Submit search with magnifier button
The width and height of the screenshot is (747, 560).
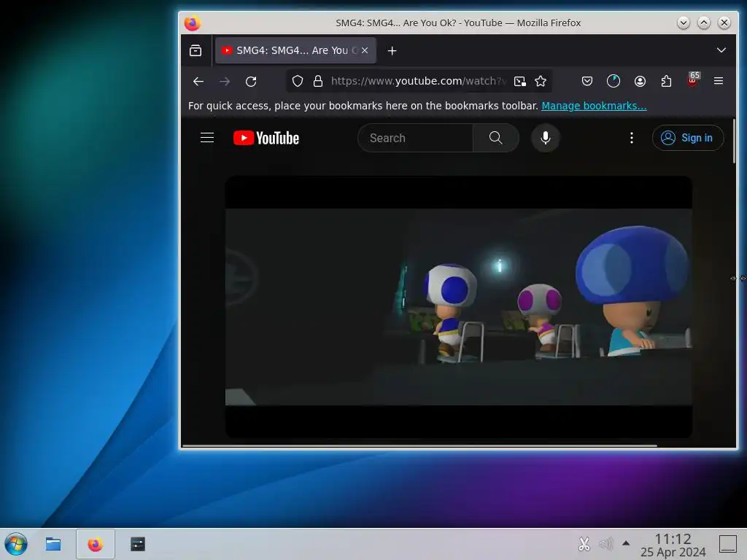495,138
